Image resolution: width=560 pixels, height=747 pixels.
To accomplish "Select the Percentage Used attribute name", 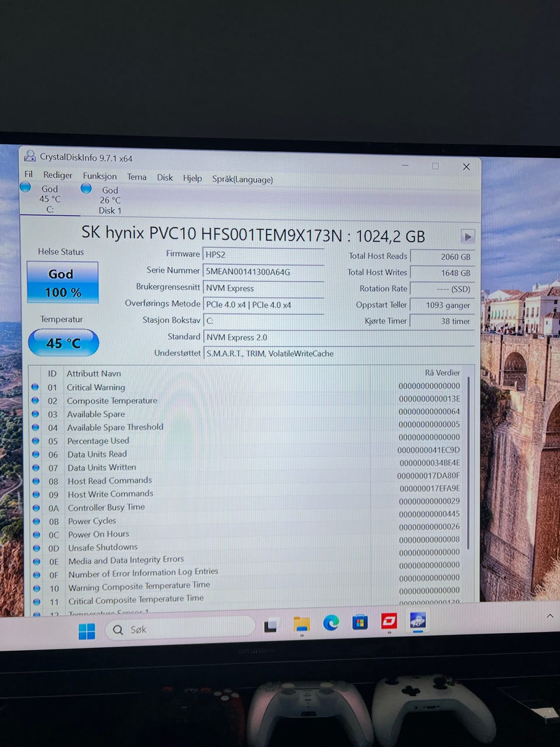I will pyautogui.click(x=98, y=441).
